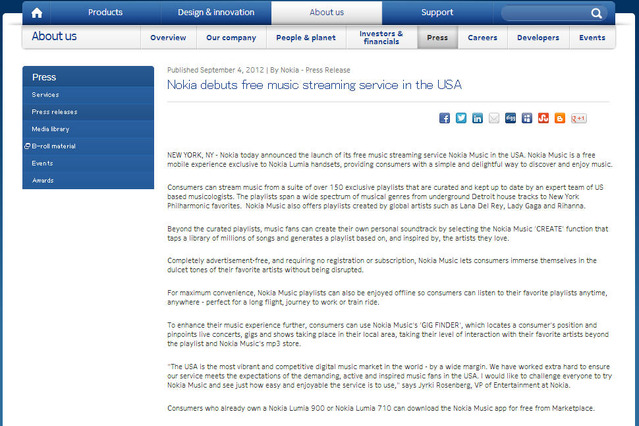
Task: Switch to the Overview tab
Action: pos(168,38)
